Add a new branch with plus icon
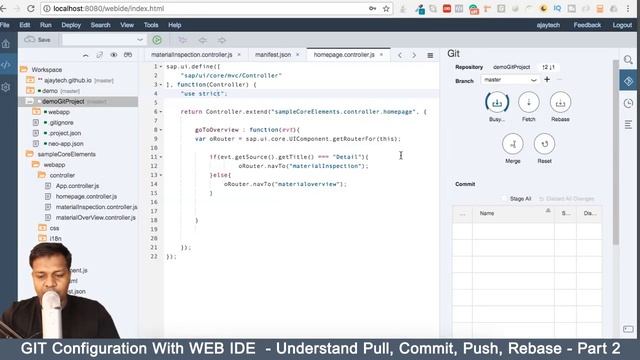Screen dimensions: 640x360 547,80
